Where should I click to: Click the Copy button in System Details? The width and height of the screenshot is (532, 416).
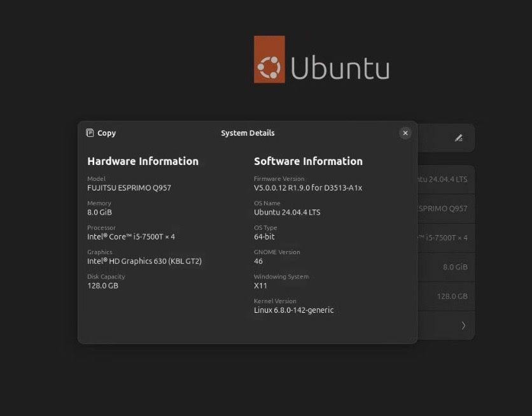[x=101, y=133]
